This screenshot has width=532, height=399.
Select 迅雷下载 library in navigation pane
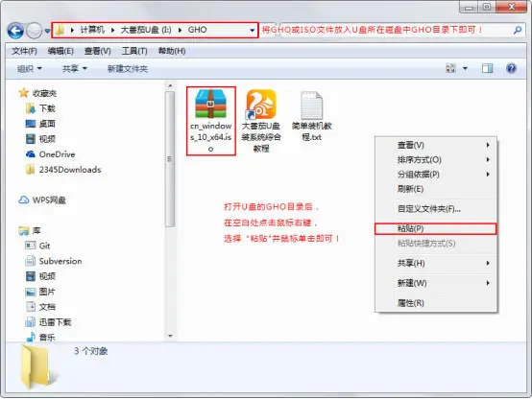[55, 322]
